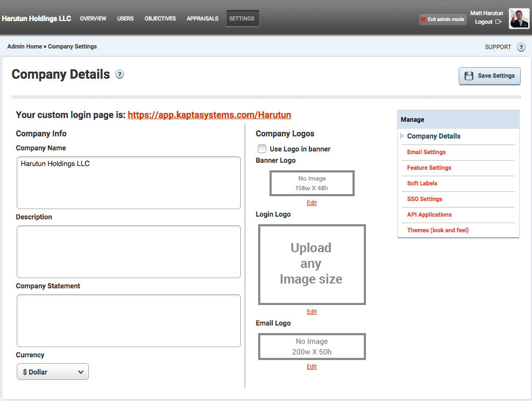Go to the Overview tab

[93, 19]
